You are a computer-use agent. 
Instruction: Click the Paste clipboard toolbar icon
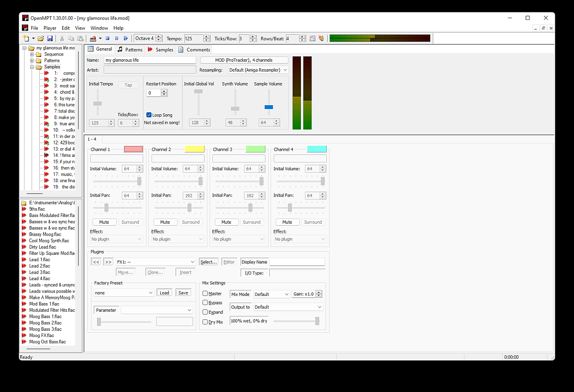80,38
